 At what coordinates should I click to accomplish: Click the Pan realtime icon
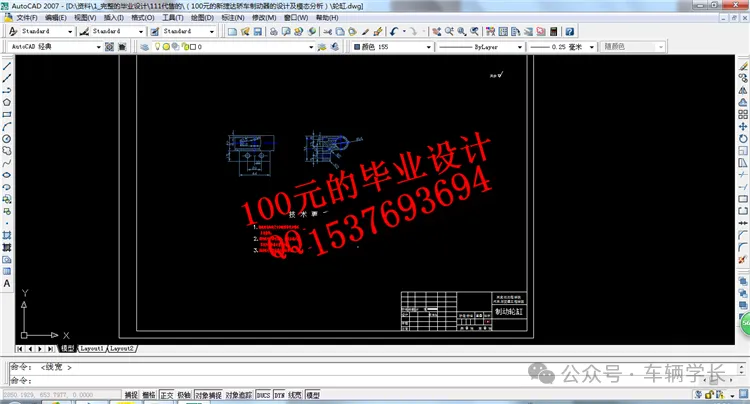click(437, 32)
